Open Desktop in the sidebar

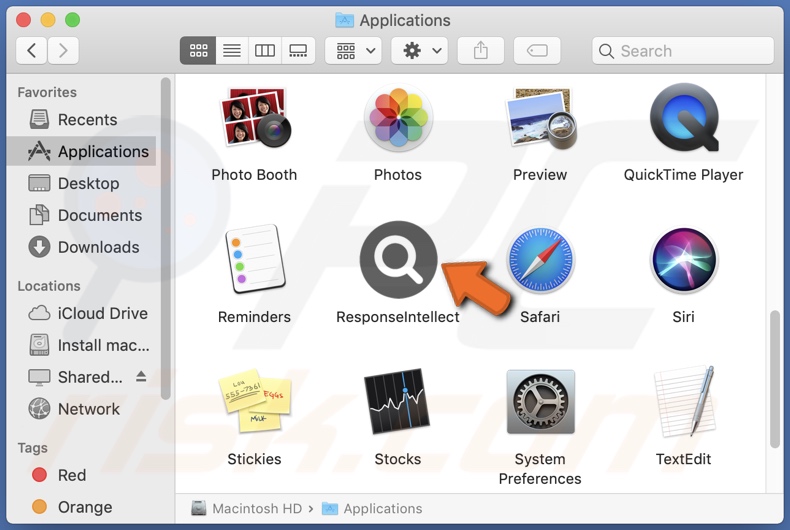(81, 183)
